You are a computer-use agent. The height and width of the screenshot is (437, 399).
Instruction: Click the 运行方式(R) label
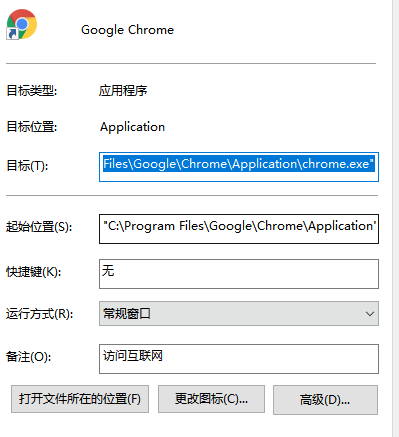(39, 314)
